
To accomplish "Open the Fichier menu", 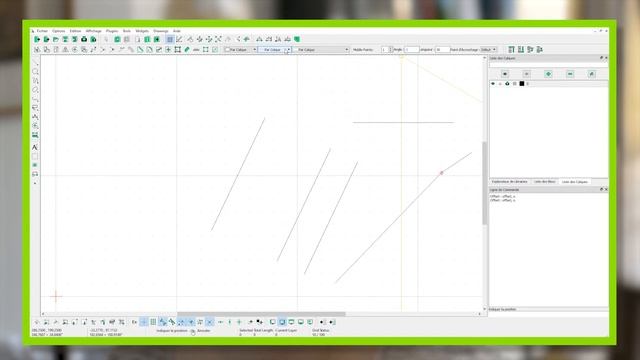I will click(42, 31).
